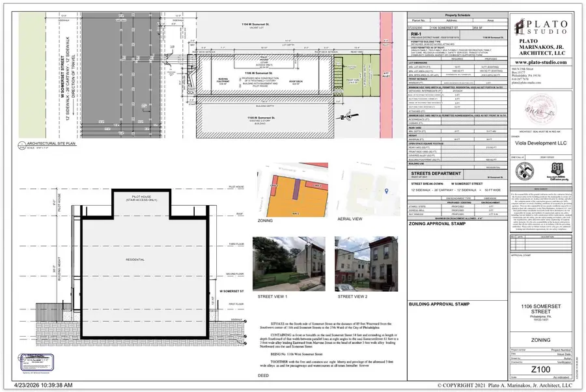Click the '1108 W Somerset St.' existing building label
This screenshot has width=586, height=392.
pos(261,118)
